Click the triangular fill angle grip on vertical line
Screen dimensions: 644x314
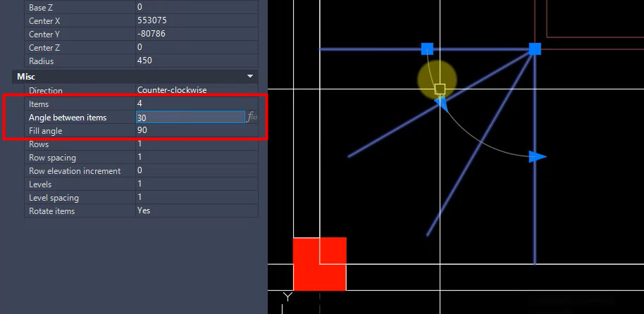[538, 156]
